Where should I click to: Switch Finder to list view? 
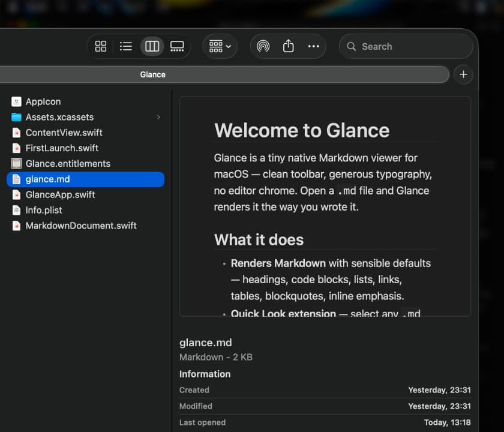tap(125, 46)
